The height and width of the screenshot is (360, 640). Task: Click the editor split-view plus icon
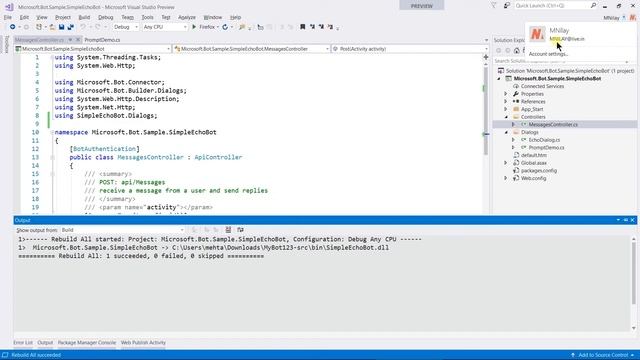pyautogui.click(x=486, y=57)
